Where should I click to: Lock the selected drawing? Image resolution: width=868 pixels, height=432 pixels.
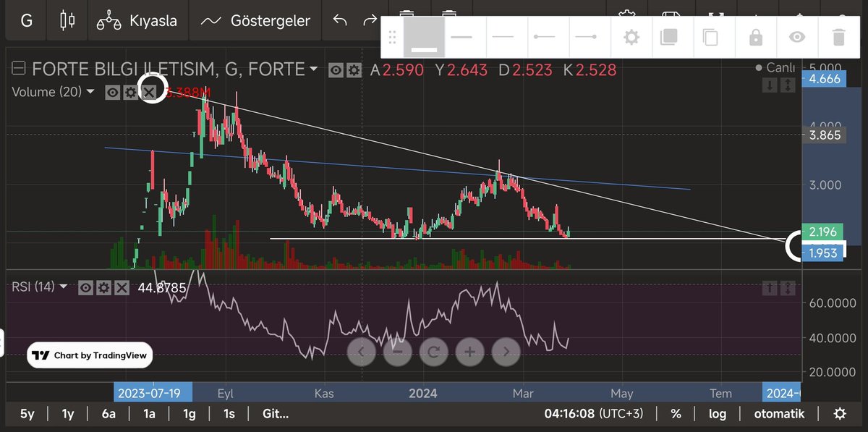coord(755,36)
